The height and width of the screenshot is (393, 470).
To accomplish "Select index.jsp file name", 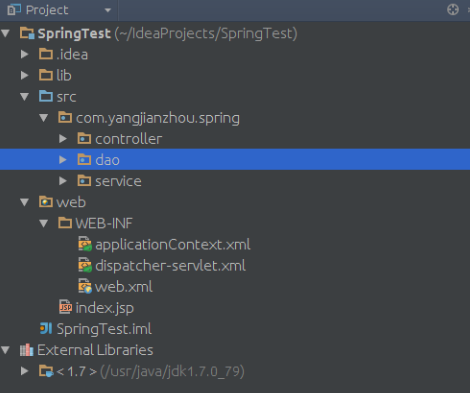I will coord(105,308).
